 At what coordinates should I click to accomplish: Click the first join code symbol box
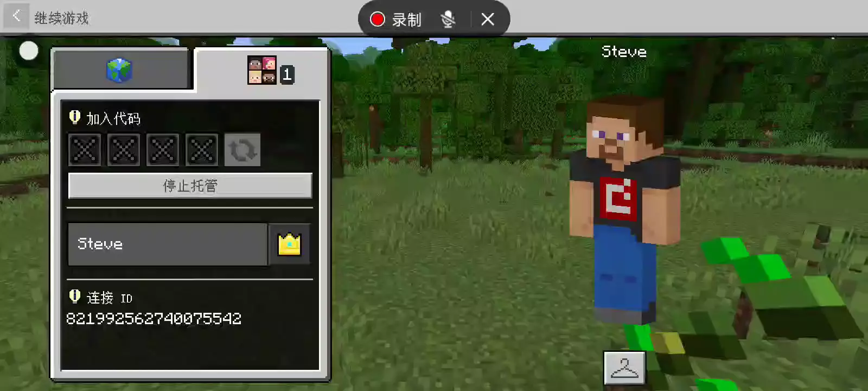[x=85, y=150]
